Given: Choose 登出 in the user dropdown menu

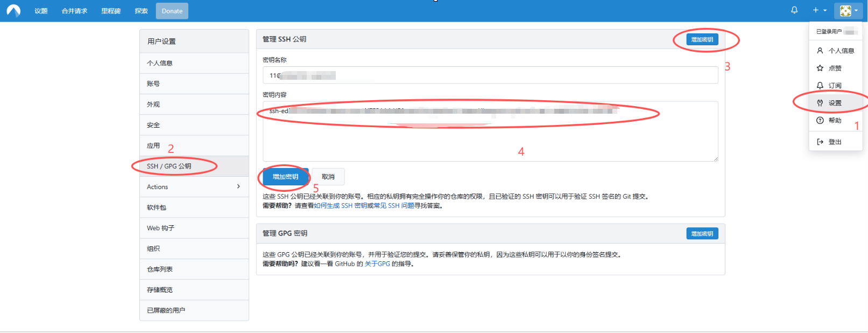Looking at the screenshot, I should 836,142.
